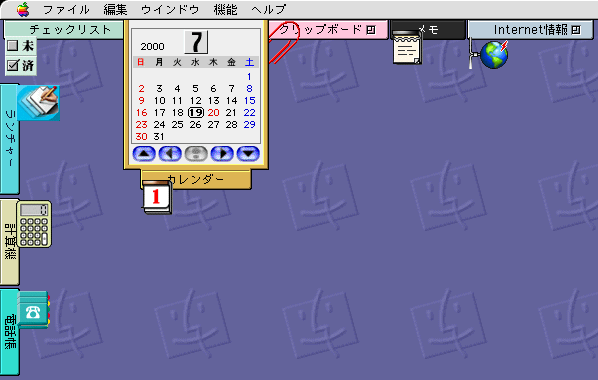This screenshot has height=380, width=598.
Task: Select calendar date 22
Action: coord(249,113)
